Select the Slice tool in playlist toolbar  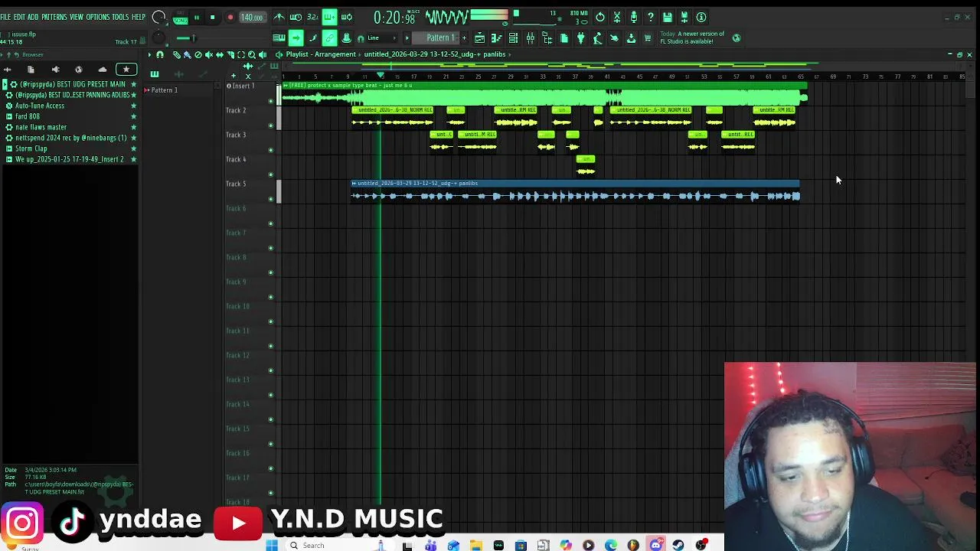click(x=230, y=54)
